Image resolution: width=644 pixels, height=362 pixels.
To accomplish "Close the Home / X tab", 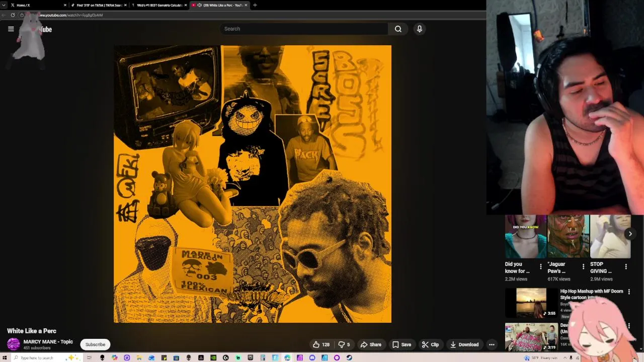I will click(x=65, y=5).
